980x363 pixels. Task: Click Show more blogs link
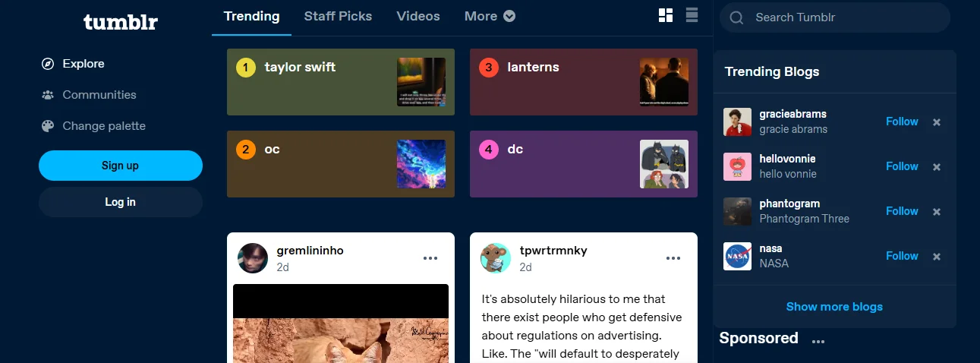point(834,307)
